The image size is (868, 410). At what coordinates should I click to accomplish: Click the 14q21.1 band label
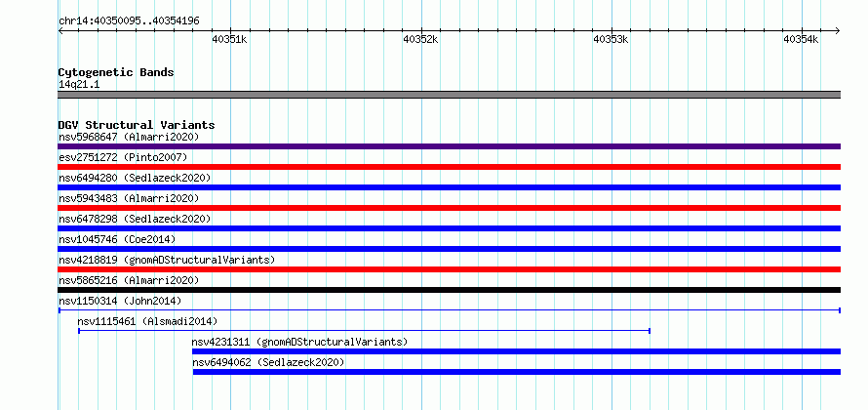coord(79,85)
